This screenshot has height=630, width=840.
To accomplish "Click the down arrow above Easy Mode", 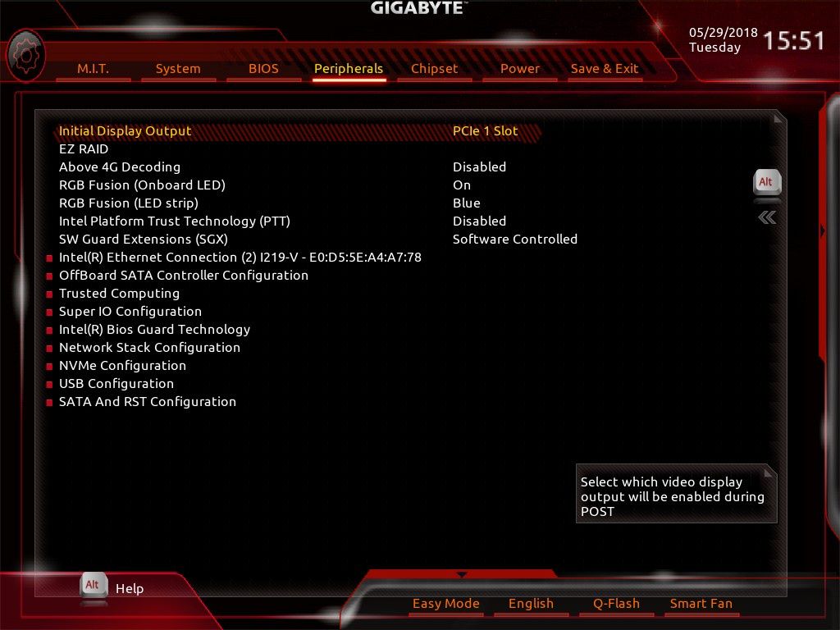I will coord(462,574).
